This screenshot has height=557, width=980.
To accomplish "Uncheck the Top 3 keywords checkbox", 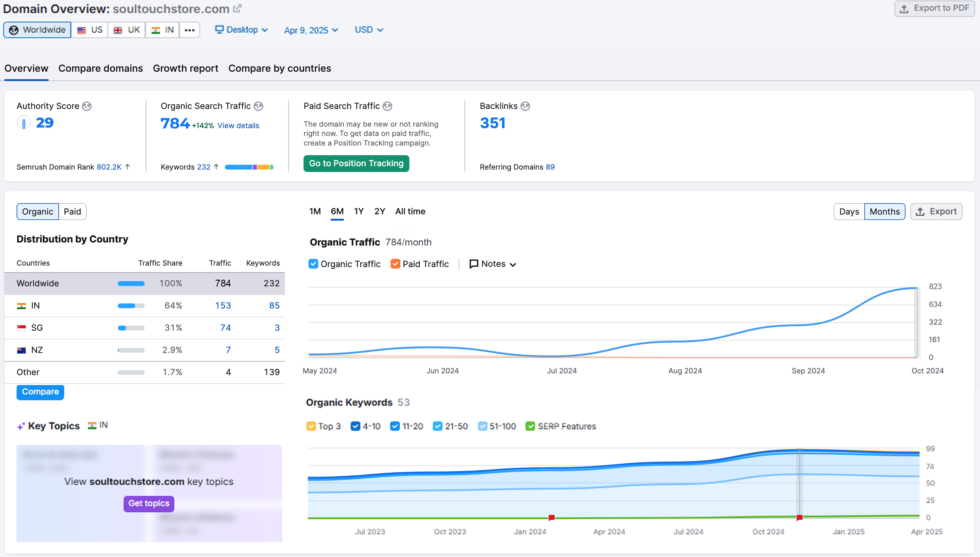I will click(311, 426).
